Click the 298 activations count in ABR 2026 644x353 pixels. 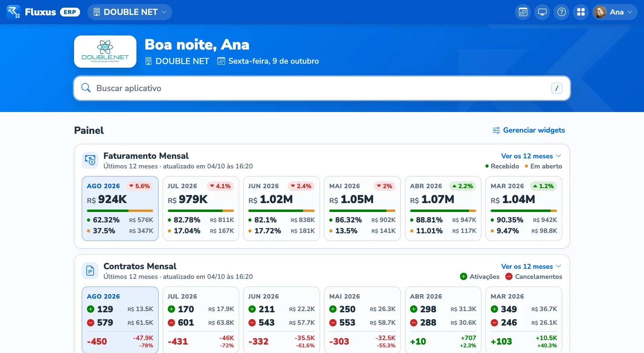pos(428,309)
